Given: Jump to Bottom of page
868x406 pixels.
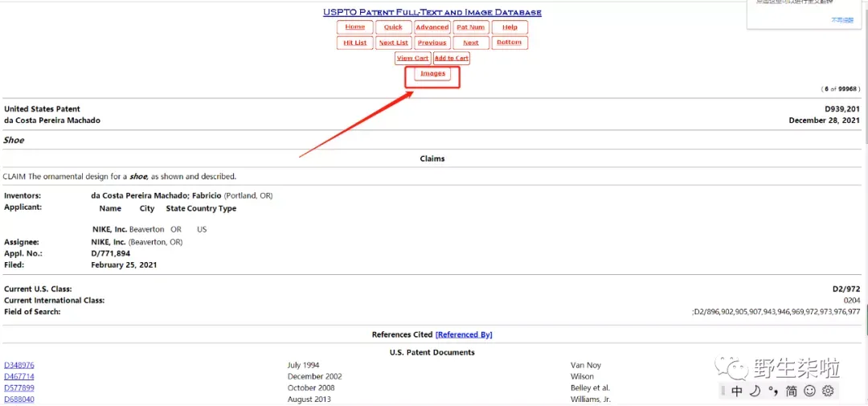Looking at the screenshot, I should pos(510,43).
